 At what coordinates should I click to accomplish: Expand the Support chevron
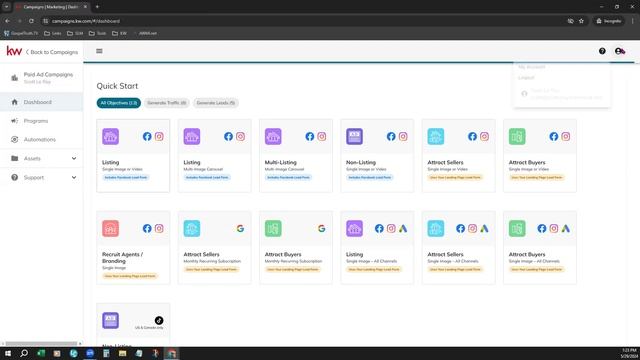click(74, 178)
